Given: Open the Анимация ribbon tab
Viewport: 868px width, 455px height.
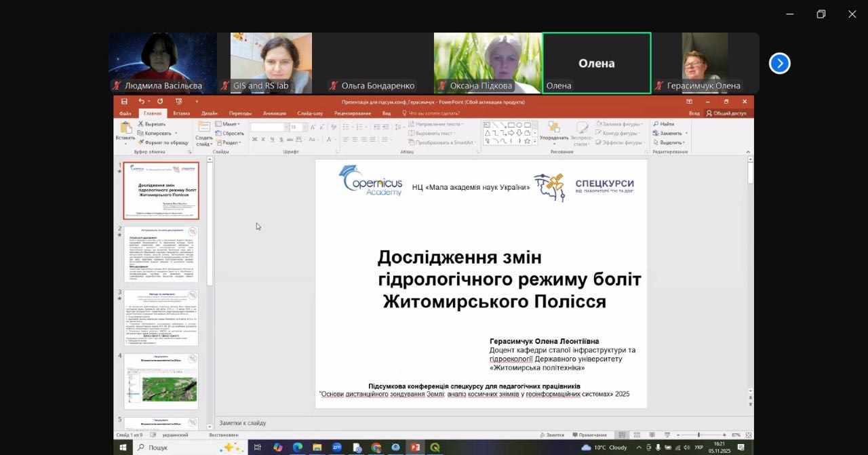Looking at the screenshot, I should pos(274,113).
